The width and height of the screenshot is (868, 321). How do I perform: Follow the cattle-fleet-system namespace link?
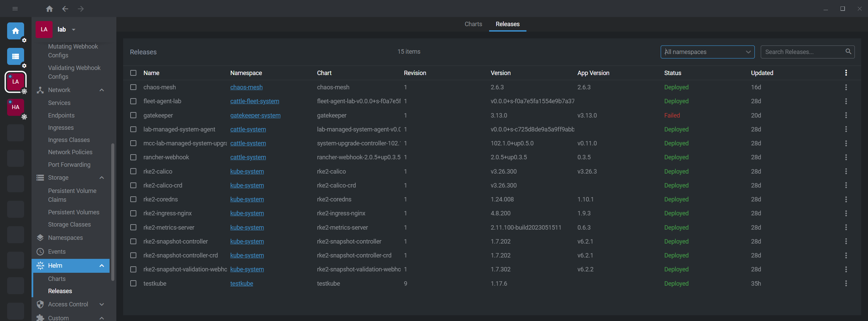pos(254,101)
